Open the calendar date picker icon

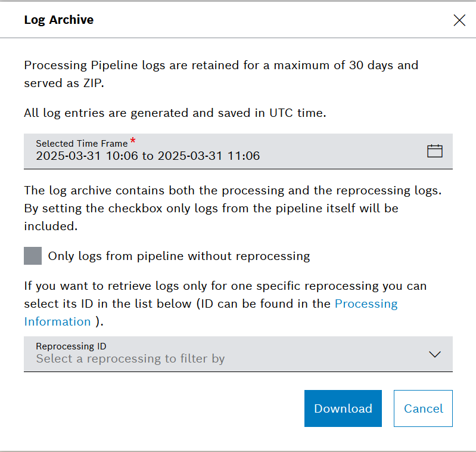pyautogui.click(x=435, y=151)
